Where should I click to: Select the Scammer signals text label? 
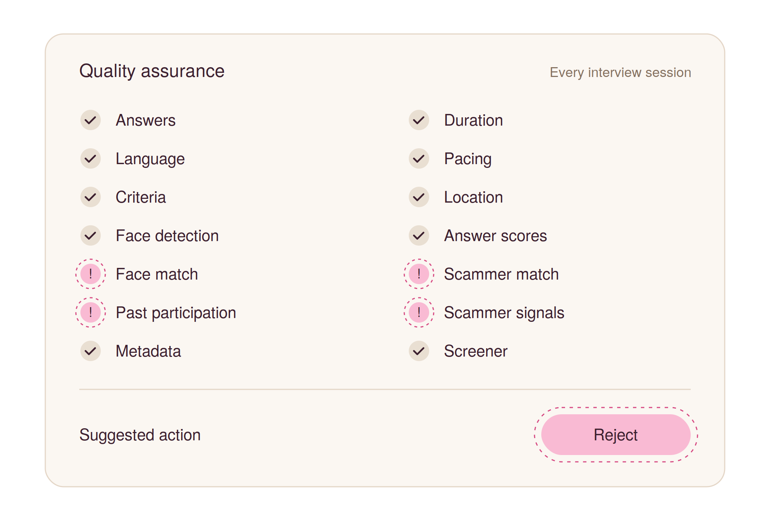coord(504,313)
